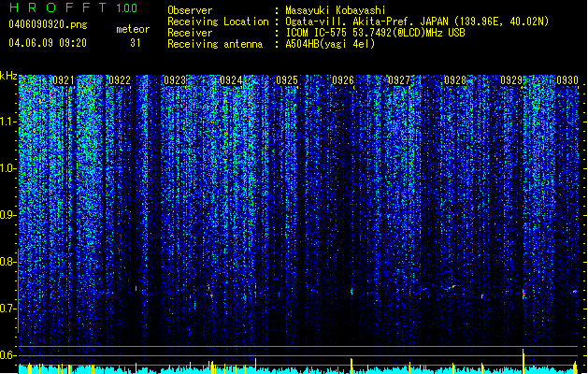The width and height of the screenshot is (588, 374).
Task: Click the 0930 time marker
Action: click(x=567, y=80)
